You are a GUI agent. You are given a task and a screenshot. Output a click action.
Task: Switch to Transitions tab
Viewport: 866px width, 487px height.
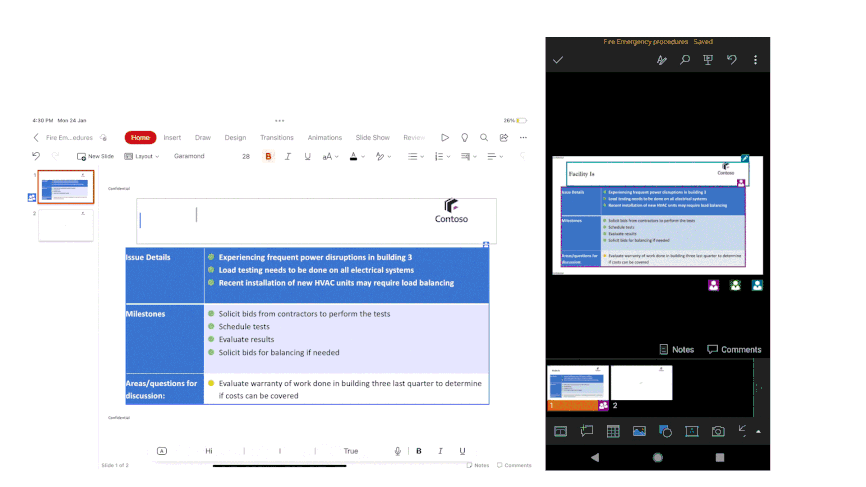click(277, 137)
